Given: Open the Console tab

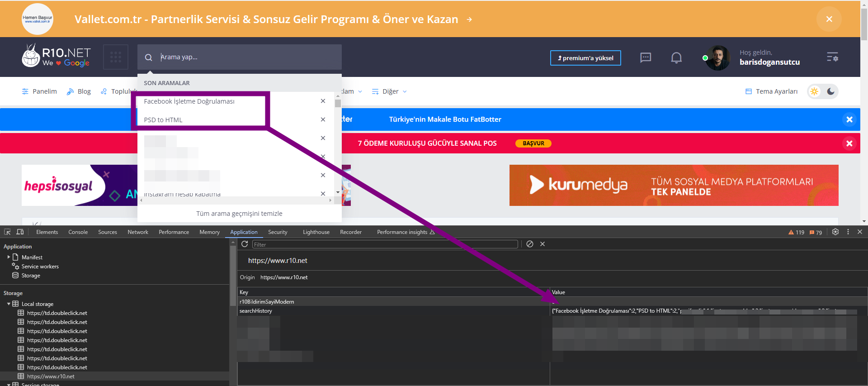Looking at the screenshot, I should (78, 232).
